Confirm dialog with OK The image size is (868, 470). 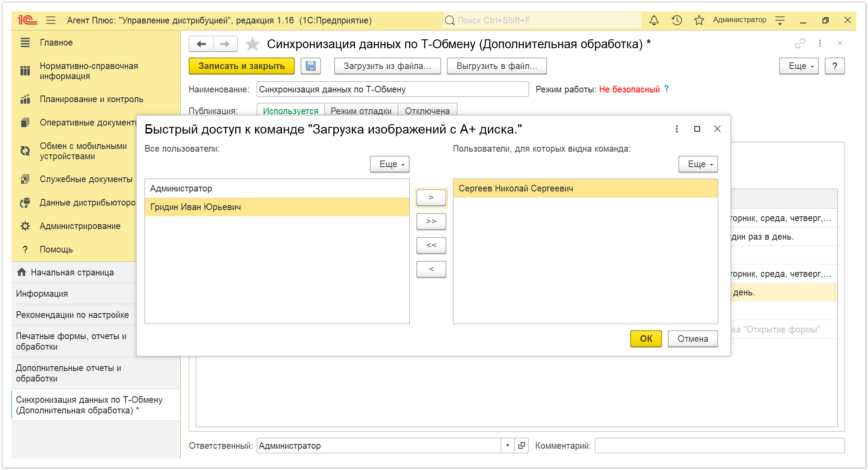tap(646, 339)
